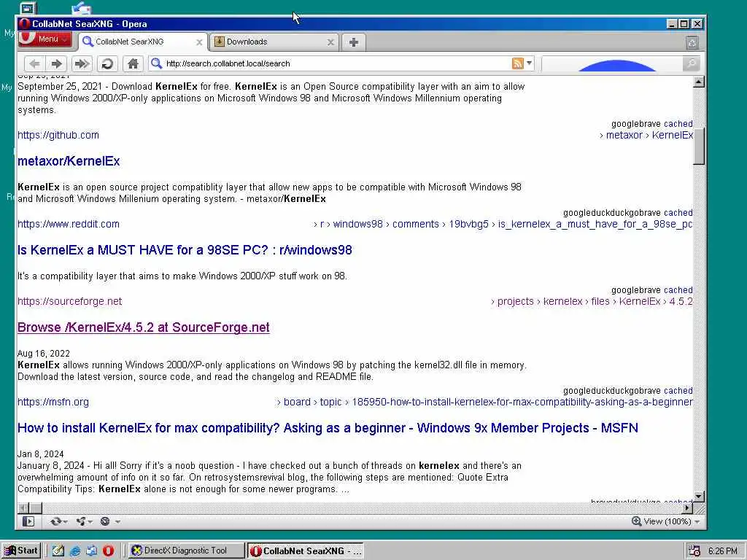Viewport: 747px width, 560px height.
Task: Reload the current page
Action: click(x=108, y=63)
